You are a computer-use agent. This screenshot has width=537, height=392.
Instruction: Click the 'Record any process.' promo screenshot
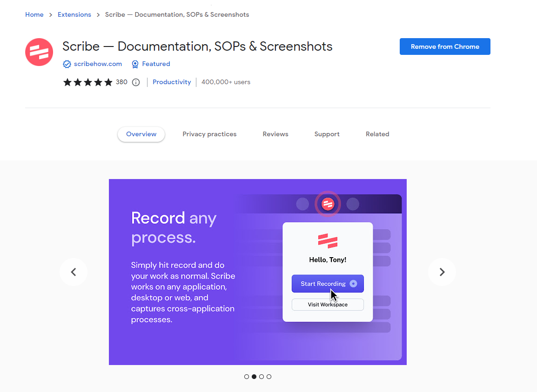[x=257, y=272]
